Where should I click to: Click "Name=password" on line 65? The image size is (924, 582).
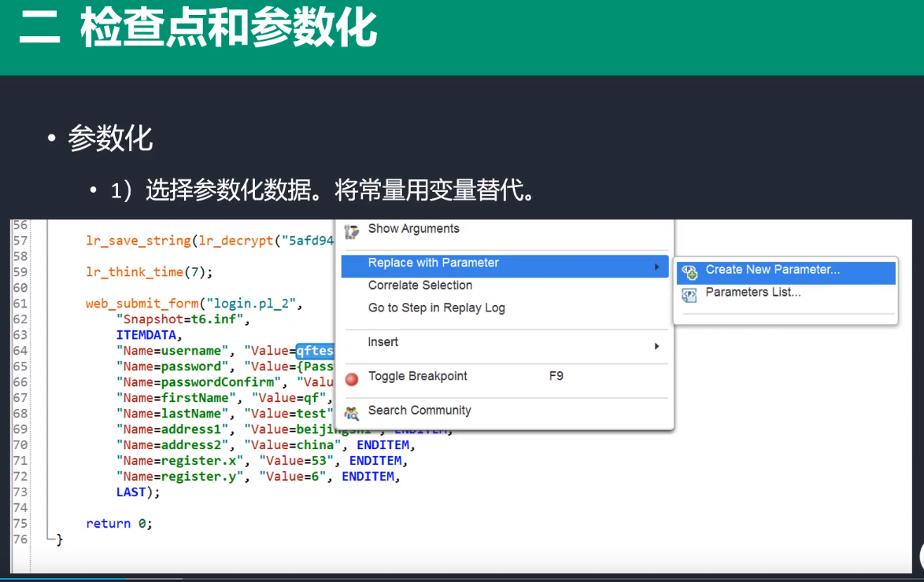[x=172, y=367]
